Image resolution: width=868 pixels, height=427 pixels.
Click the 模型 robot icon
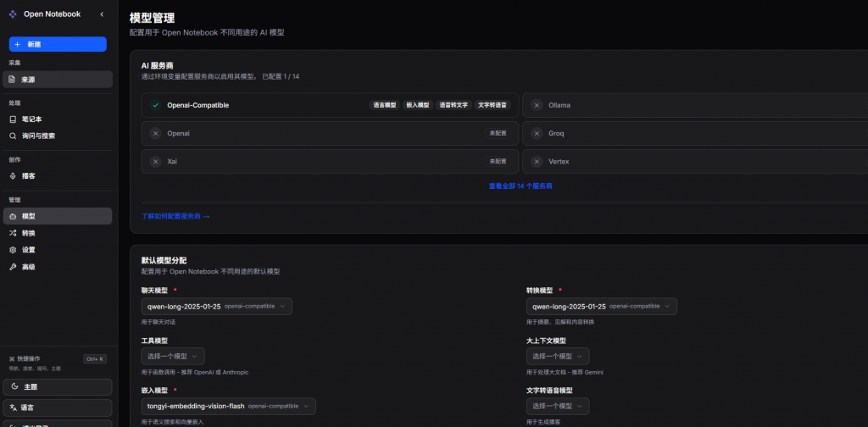tap(13, 216)
